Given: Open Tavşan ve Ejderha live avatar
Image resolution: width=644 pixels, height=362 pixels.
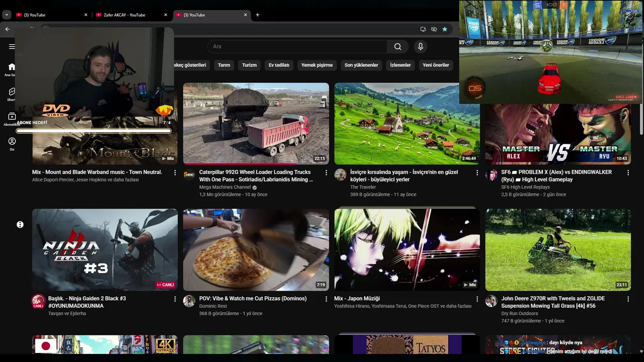Looking at the screenshot, I should pyautogui.click(x=38, y=301).
